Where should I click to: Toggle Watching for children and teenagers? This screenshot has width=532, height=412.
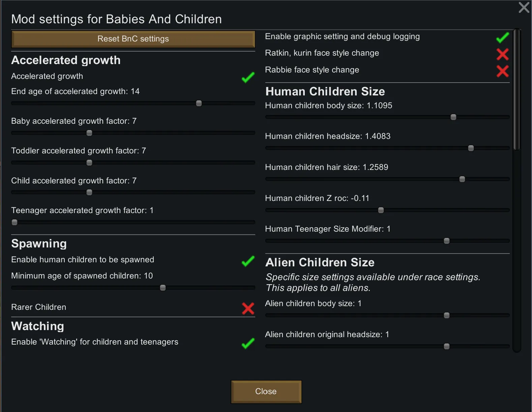pyautogui.click(x=248, y=343)
